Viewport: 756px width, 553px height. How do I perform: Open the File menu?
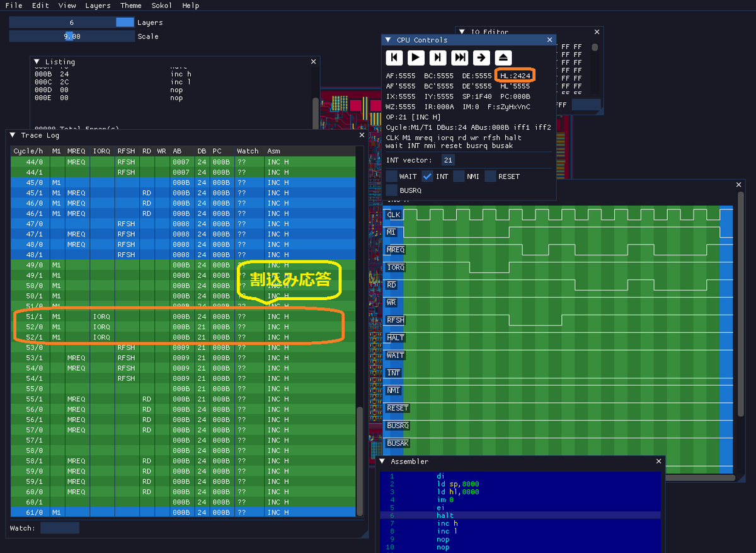click(13, 6)
